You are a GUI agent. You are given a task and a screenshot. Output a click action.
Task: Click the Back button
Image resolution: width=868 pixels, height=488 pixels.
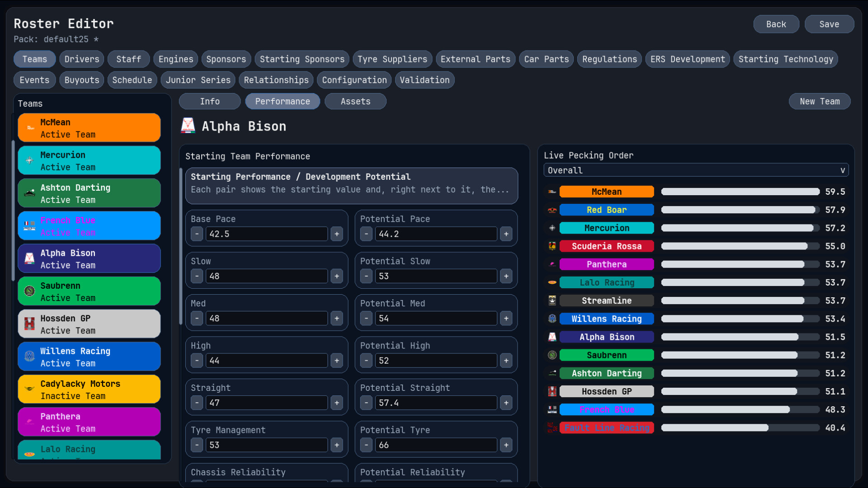pyautogui.click(x=776, y=24)
